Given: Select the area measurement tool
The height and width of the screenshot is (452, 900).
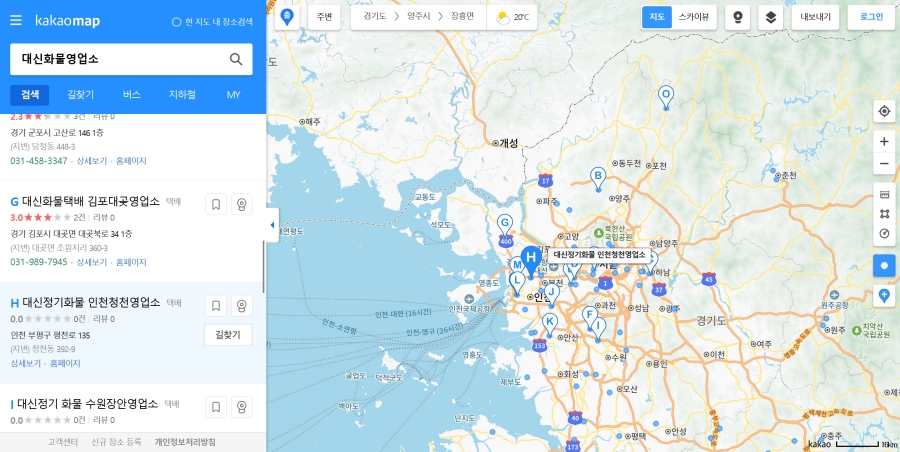Looking at the screenshot, I should coord(884,214).
